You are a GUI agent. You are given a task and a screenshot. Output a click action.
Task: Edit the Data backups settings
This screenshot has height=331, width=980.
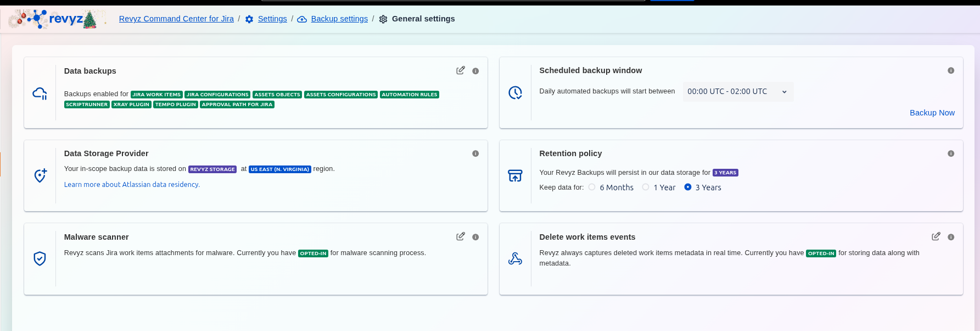point(460,70)
